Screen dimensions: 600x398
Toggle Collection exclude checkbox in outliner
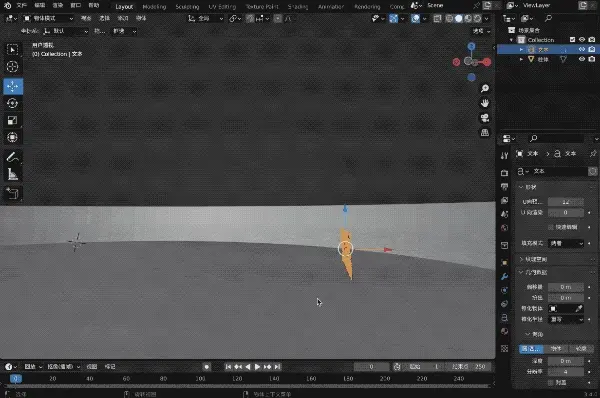coord(572,40)
